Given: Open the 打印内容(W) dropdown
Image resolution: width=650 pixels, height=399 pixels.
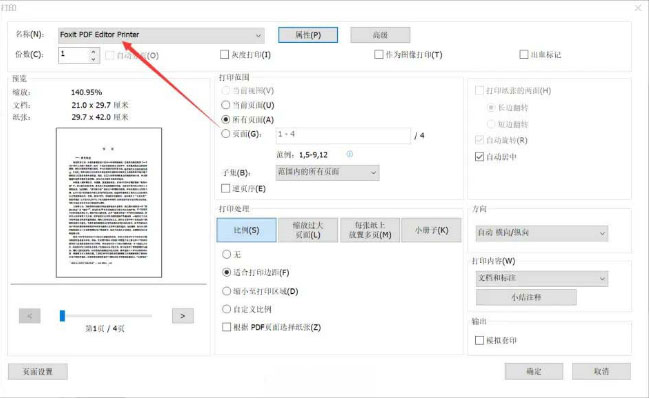Looking at the screenshot, I should (542, 278).
